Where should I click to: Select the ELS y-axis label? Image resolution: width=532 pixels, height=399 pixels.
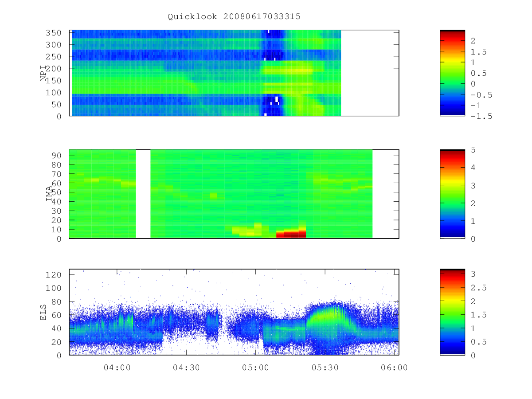(43, 313)
